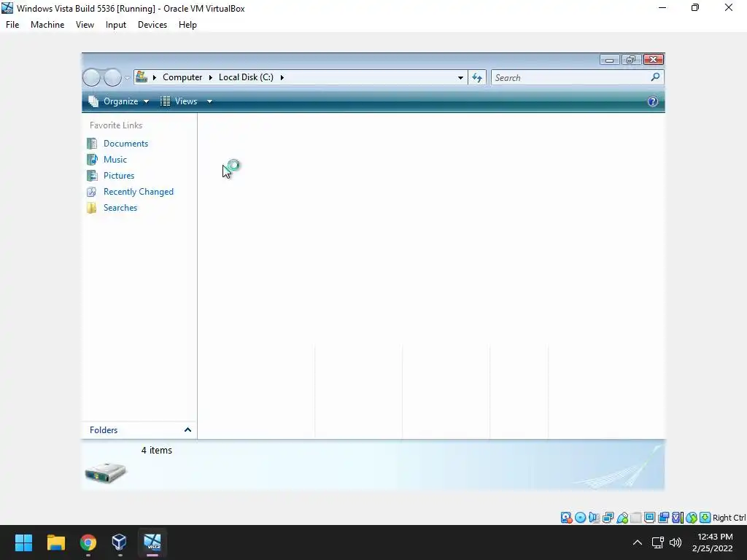The image size is (747, 560).
Task: Click VirtualBox hard disk activity indicator
Action: click(566, 518)
